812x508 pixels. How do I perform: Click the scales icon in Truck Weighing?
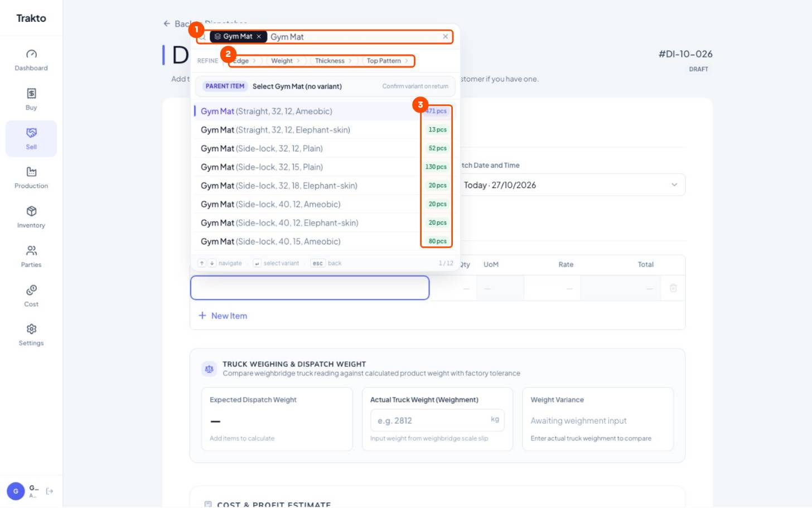tap(209, 369)
